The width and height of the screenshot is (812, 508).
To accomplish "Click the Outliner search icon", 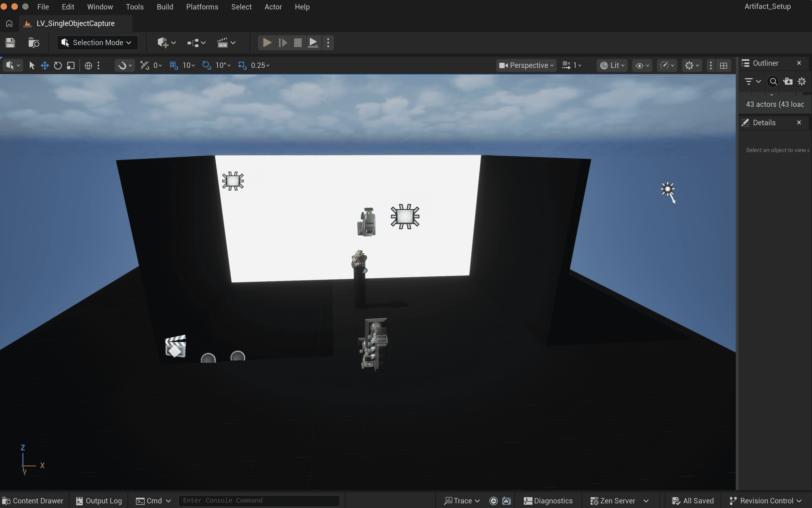I will (x=773, y=81).
